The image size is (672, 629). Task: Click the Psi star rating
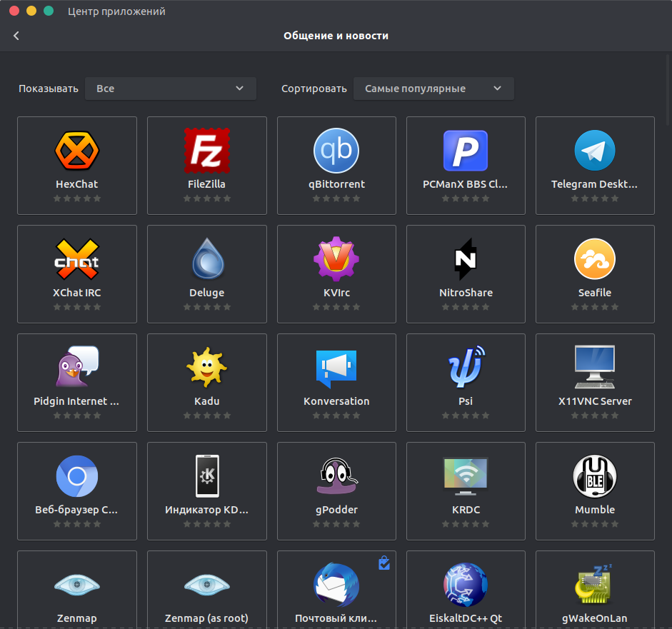coord(466,416)
